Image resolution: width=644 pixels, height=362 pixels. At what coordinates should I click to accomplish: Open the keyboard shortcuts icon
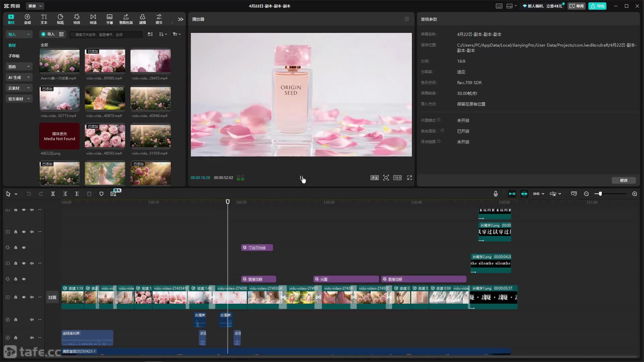(x=499, y=6)
